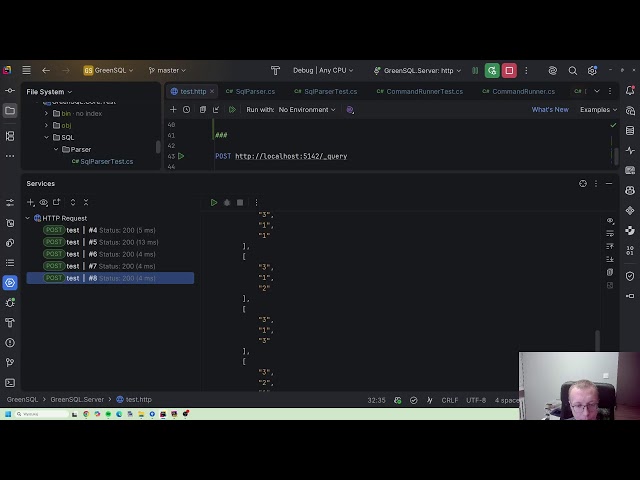Click the localhost:5142/_query URL

click(x=291, y=156)
